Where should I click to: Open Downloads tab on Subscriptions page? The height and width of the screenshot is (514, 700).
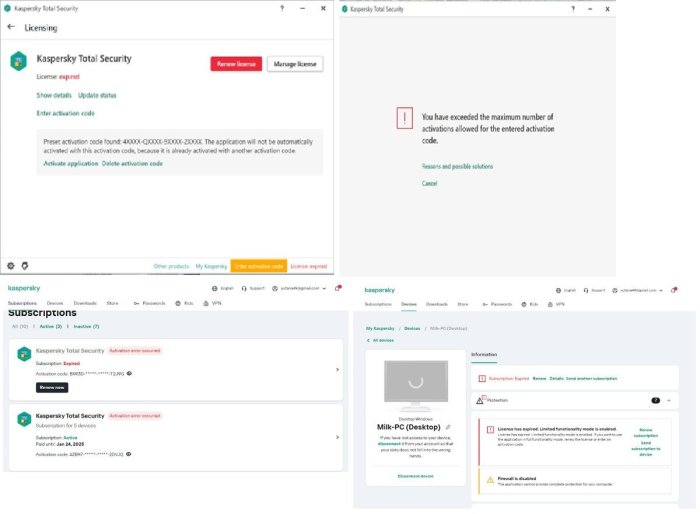85,303
